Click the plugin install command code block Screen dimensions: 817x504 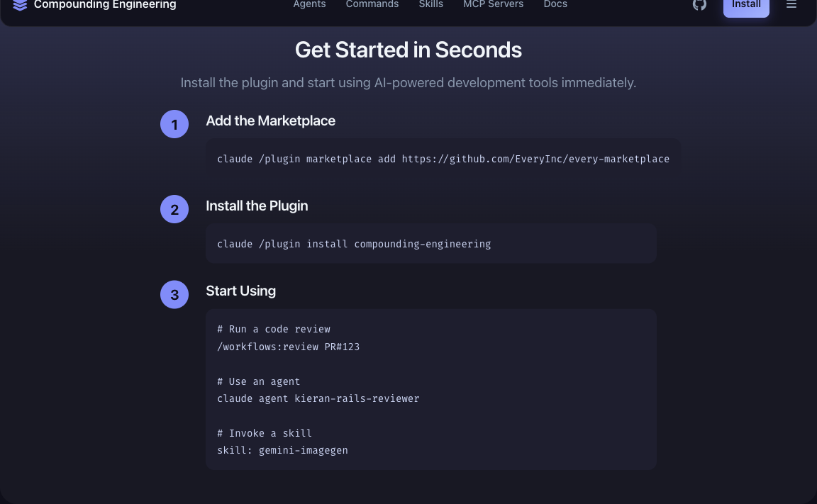(430, 244)
